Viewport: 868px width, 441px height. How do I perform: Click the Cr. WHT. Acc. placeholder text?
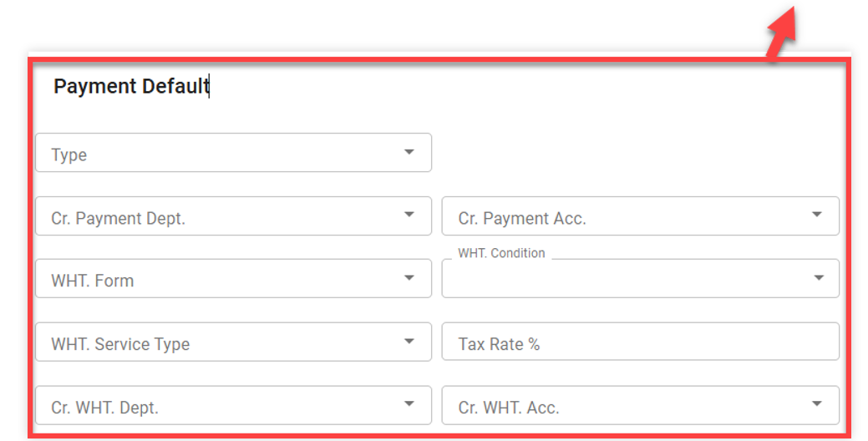pos(509,408)
